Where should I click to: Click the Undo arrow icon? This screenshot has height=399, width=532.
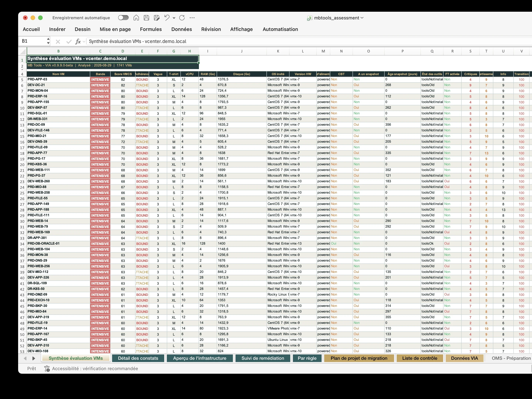(167, 18)
